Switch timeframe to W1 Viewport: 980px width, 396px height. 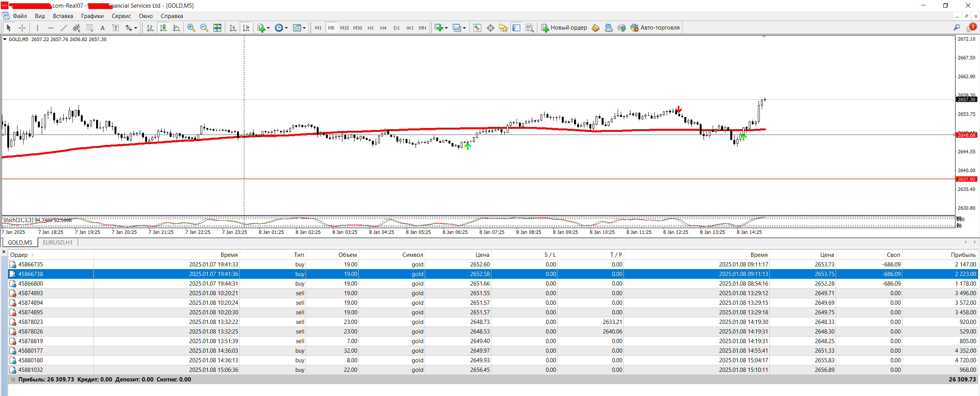(x=410, y=28)
